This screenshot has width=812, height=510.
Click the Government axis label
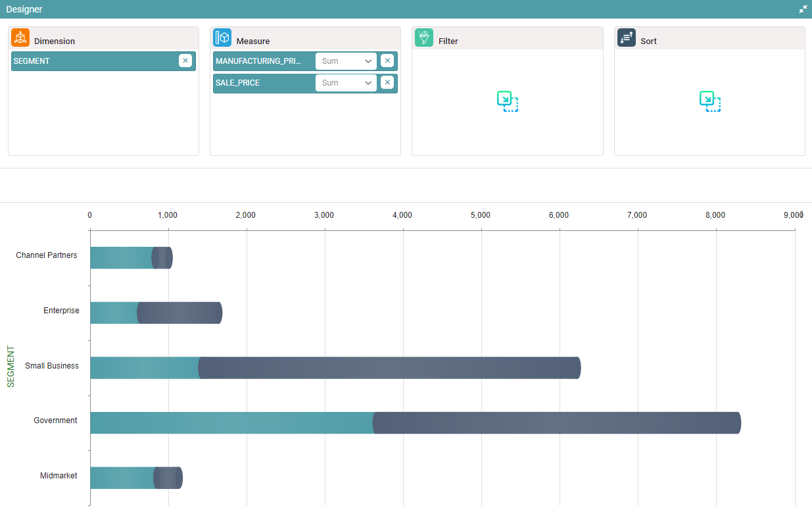pos(55,421)
